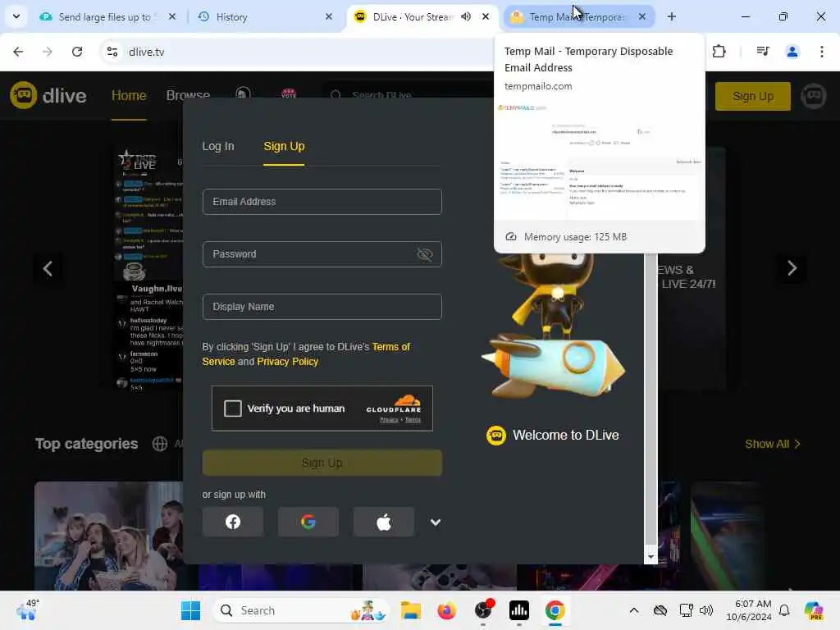This screenshot has width=840, height=630.
Task: Open the tab search dropdown arrow
Action: coord(16,16)
